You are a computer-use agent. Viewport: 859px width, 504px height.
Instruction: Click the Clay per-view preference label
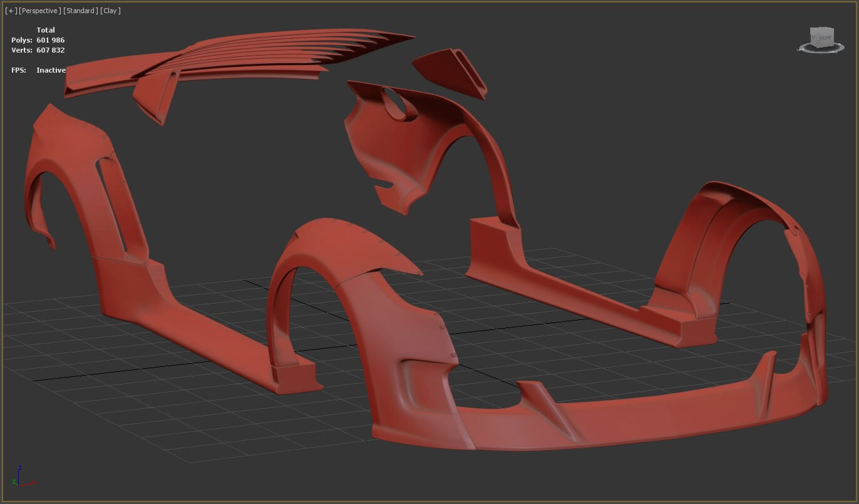[x=110, y=11]
